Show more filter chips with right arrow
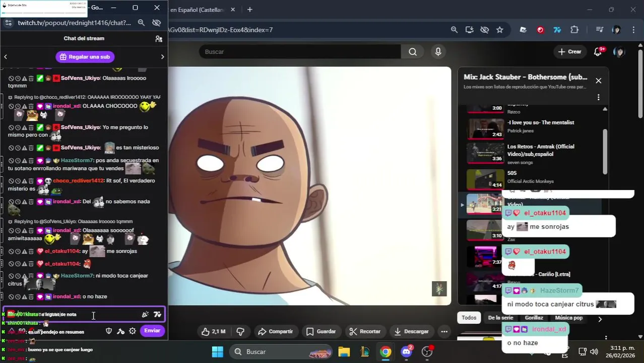Screen dimensions: 644x363 pyautogui.click(x=600, y=319)
